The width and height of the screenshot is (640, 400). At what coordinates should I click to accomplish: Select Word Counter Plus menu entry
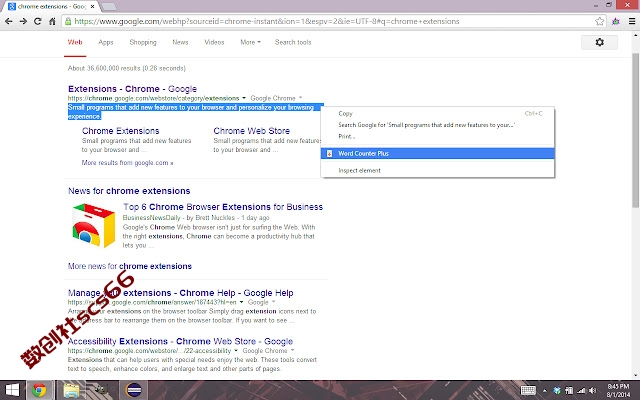click(x=438, y=153)
